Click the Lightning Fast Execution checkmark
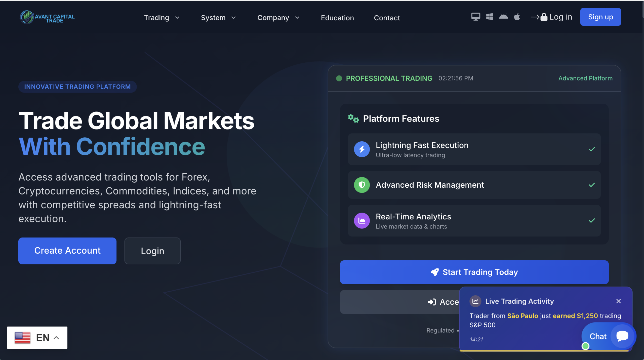 592,149
